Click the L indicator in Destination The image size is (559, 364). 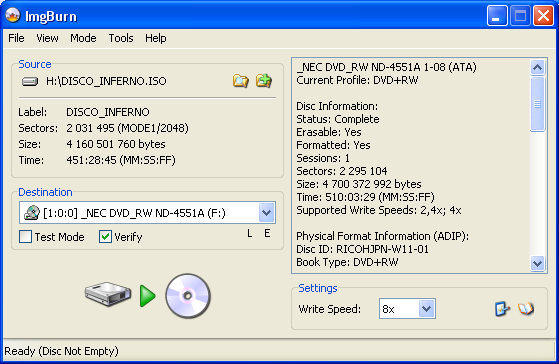coord(250,234)
